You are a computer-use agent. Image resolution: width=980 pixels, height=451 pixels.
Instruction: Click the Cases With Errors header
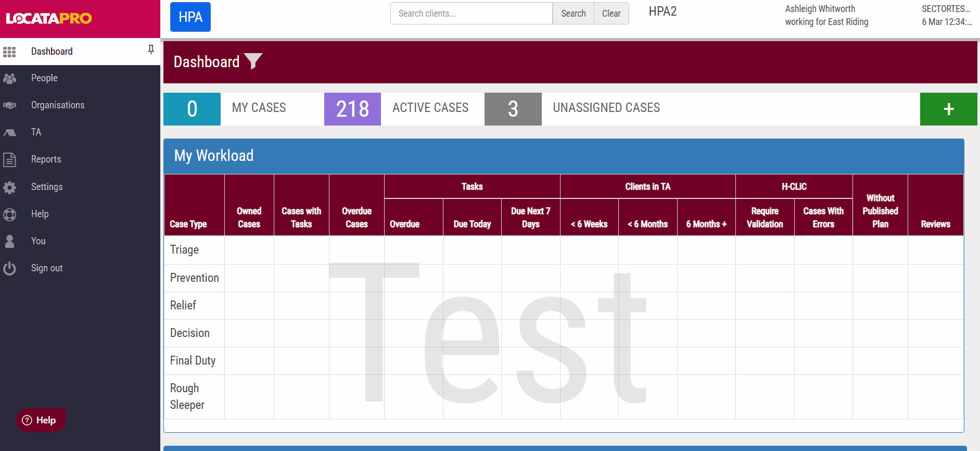(823, 217)
